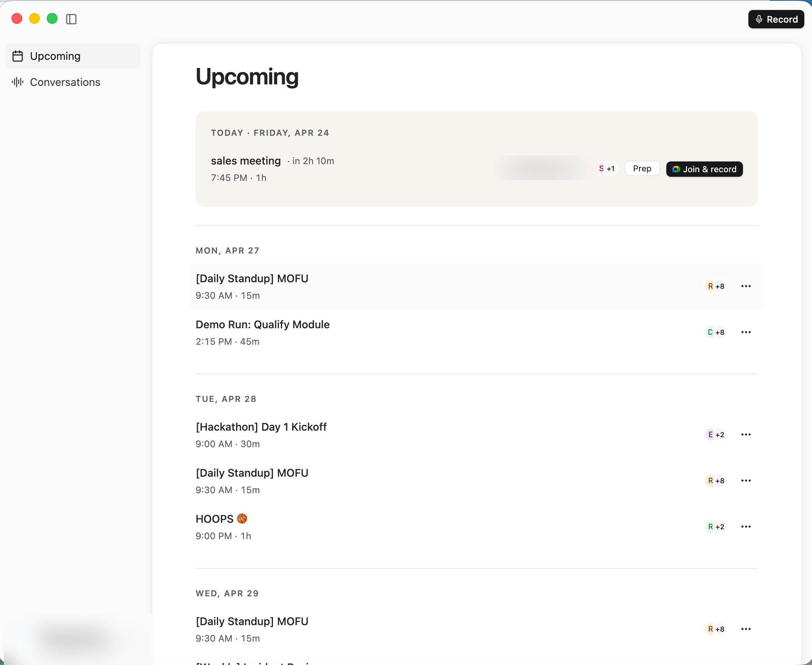
Task: Click the yellow minimize window button
Action: point(35,18)
